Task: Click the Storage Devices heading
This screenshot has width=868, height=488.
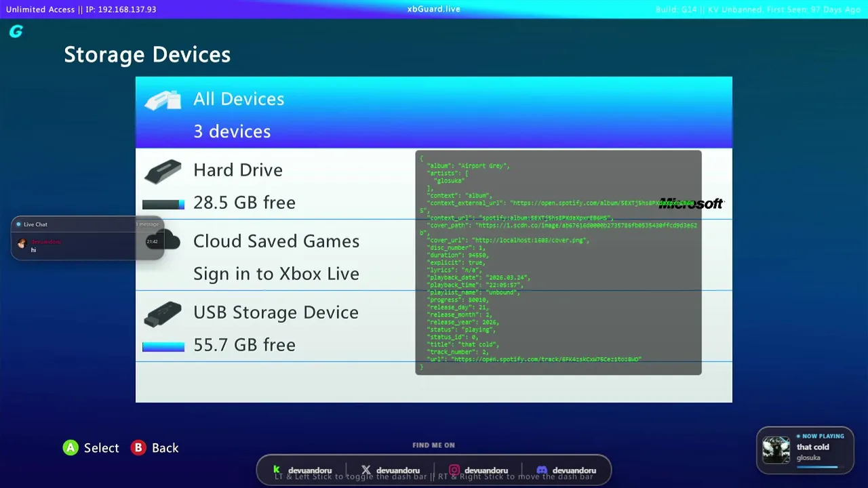Action: tap(147, 55)
